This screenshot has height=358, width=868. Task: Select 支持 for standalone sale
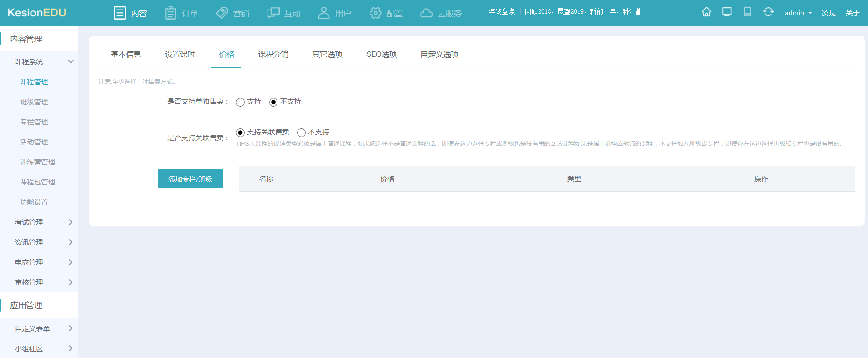(x=241, y=102)
